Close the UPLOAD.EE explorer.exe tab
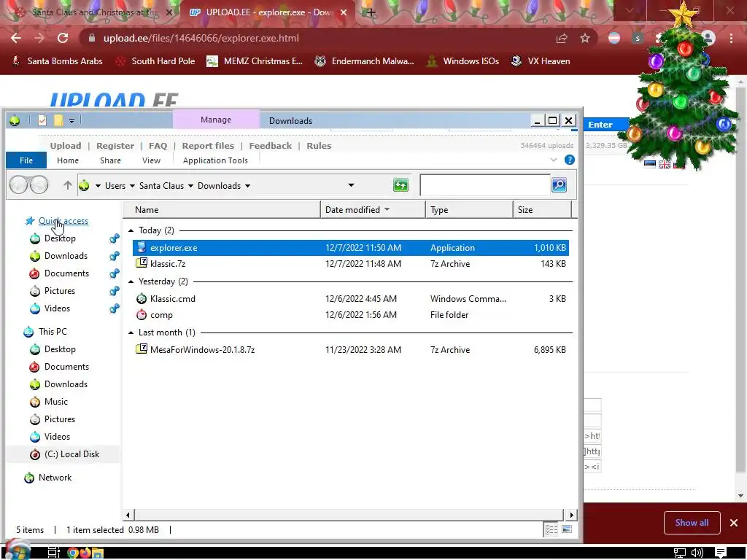747x560 pixels. (344, 12)
